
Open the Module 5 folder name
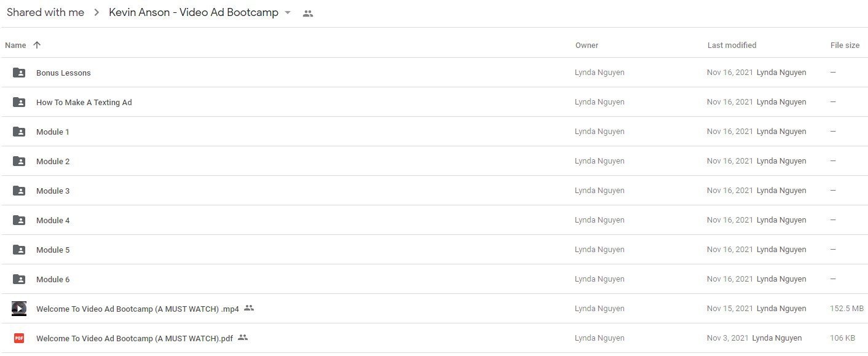tap(53, 250)
